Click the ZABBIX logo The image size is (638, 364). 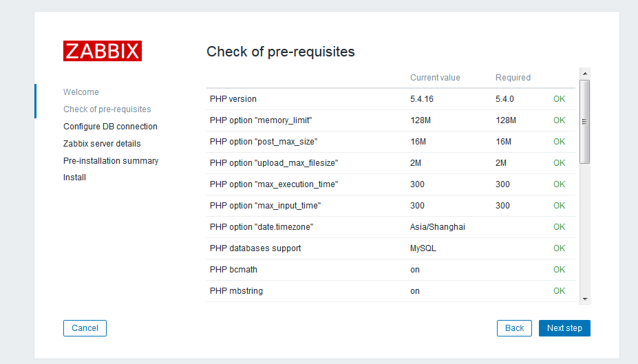[103, 51]
